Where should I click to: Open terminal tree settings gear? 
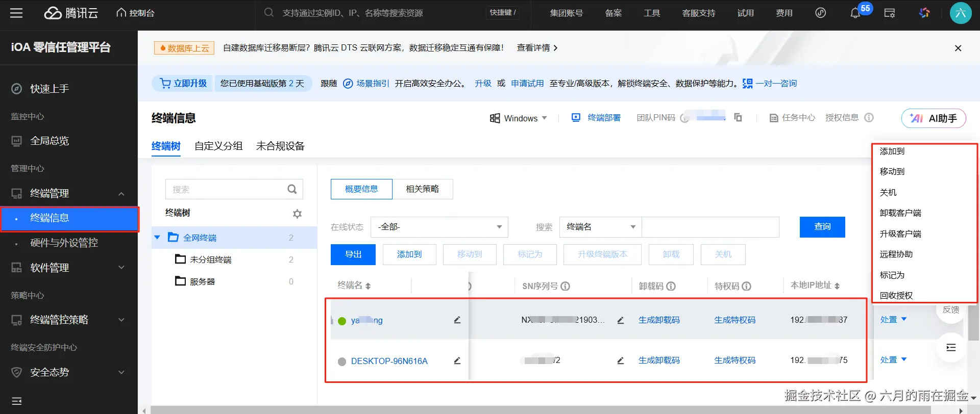(297, 214)
